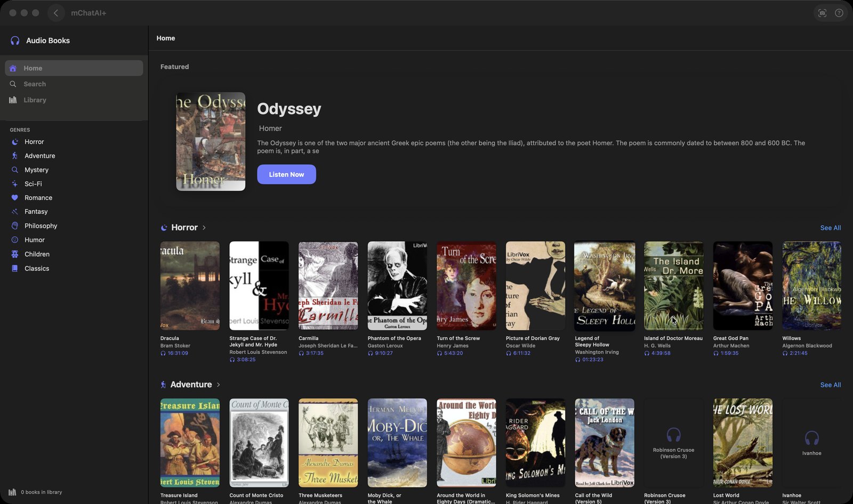Click the Philosophy brain icon in genres

(15, 226)
